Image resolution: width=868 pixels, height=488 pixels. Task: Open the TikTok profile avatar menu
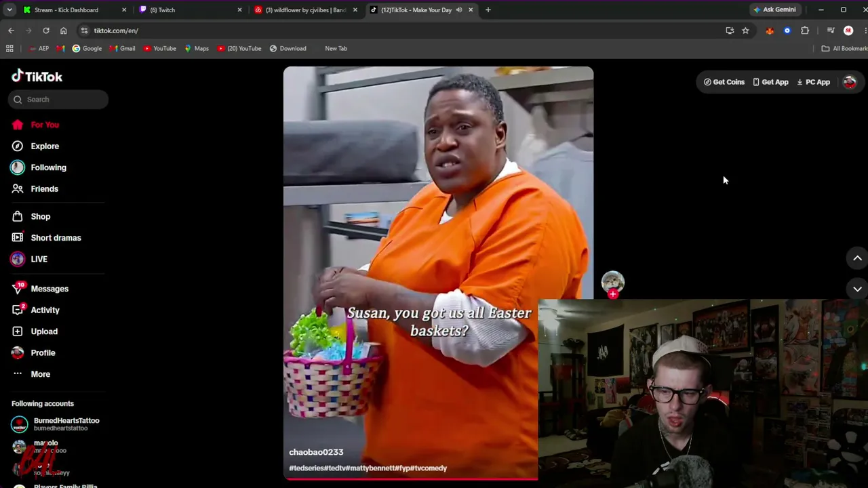click(x=850, y=82)
